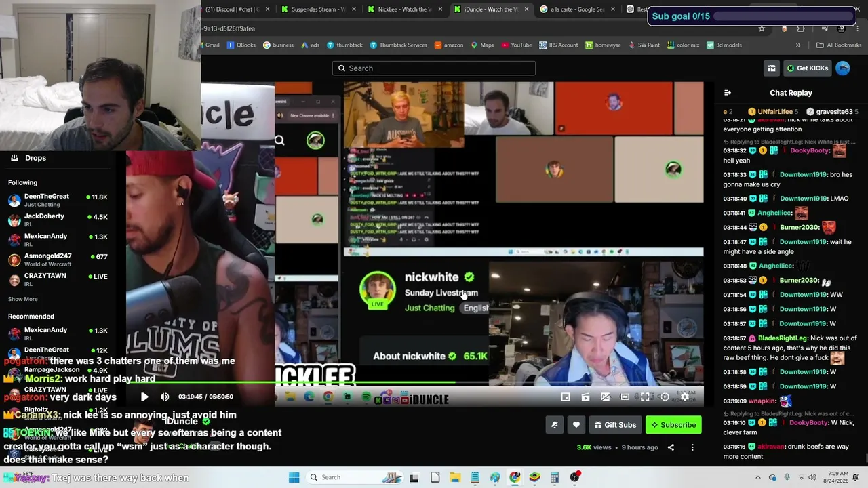The height and width of the screenshot is (488, 868).
Task: Open amazon bookmark
Action: (449, 45)
